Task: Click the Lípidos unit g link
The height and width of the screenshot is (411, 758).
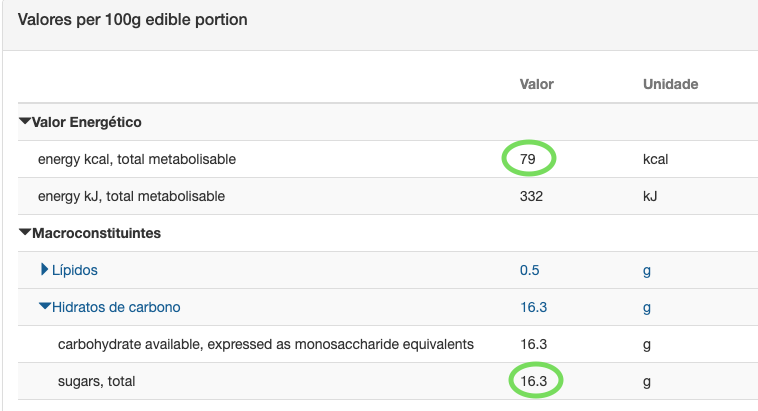Action: (647, 271)
